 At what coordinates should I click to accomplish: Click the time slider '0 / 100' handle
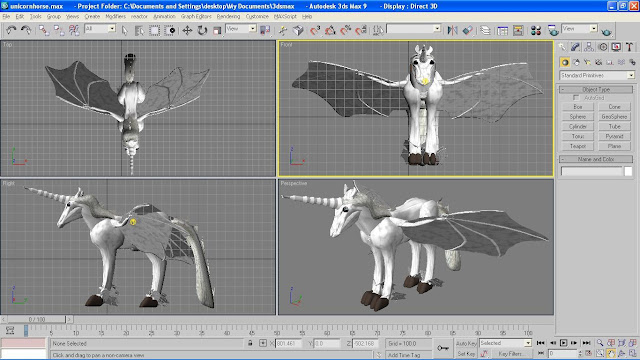pos(37,319)
